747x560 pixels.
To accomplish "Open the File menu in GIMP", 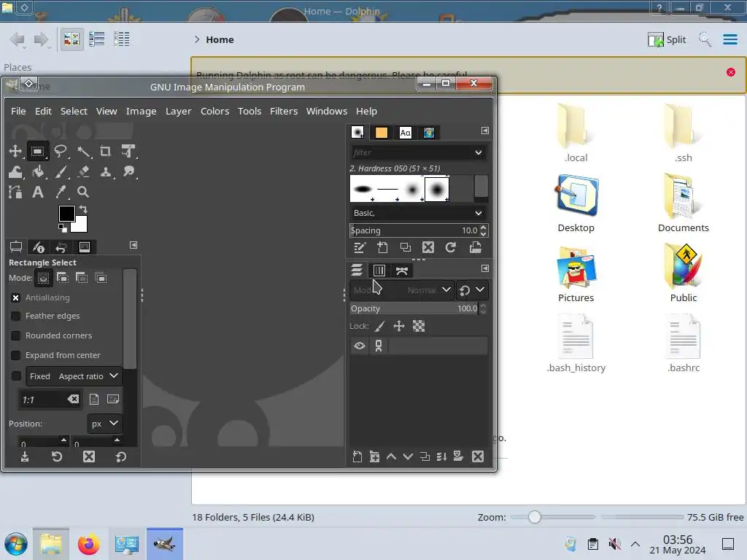I will tap(18, 111).
